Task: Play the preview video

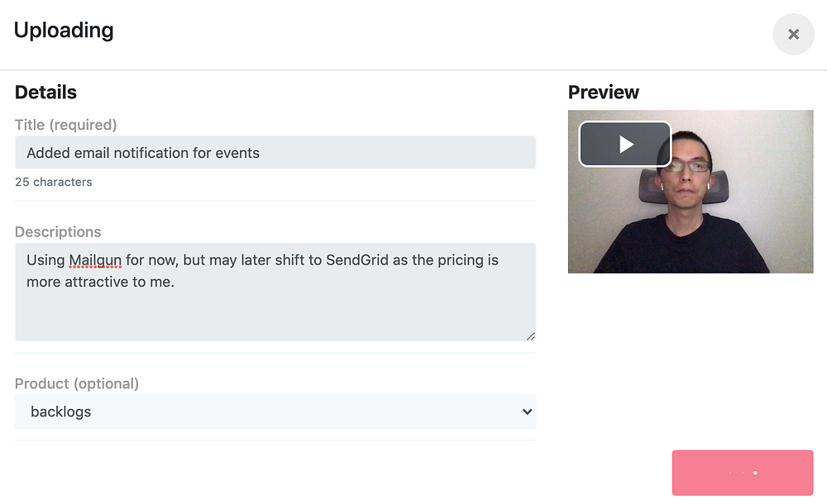Action: tap(624, 145)
